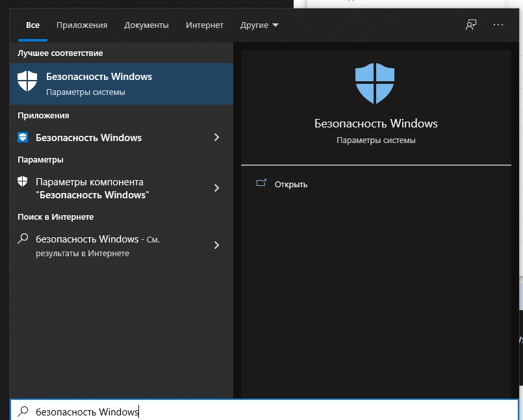Click the magnifier icon in web search result
This screenshot has height=420, width=523.
(x=23, y=239)
